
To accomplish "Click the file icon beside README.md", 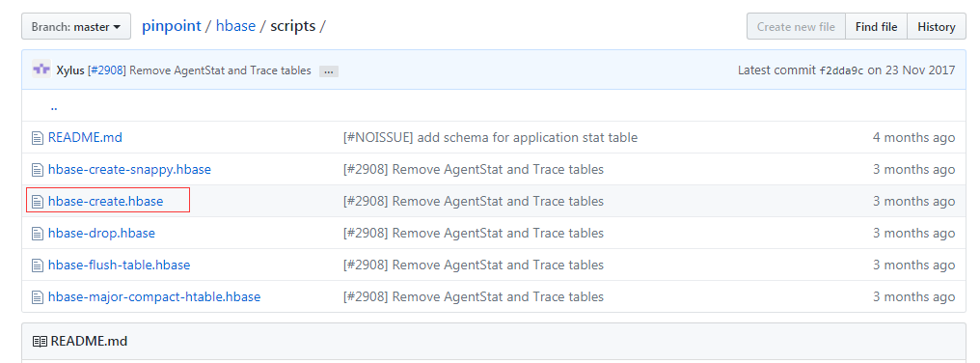I will point(38,138).
